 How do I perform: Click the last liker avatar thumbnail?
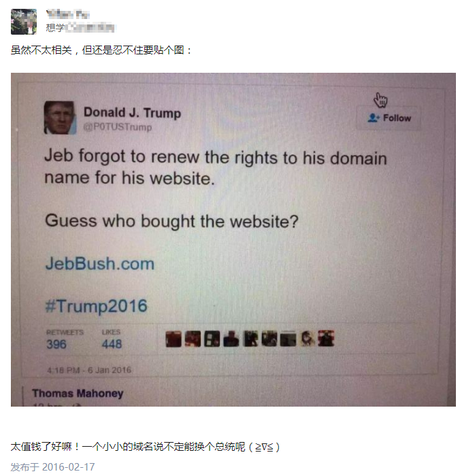click(x=326, y=339)
